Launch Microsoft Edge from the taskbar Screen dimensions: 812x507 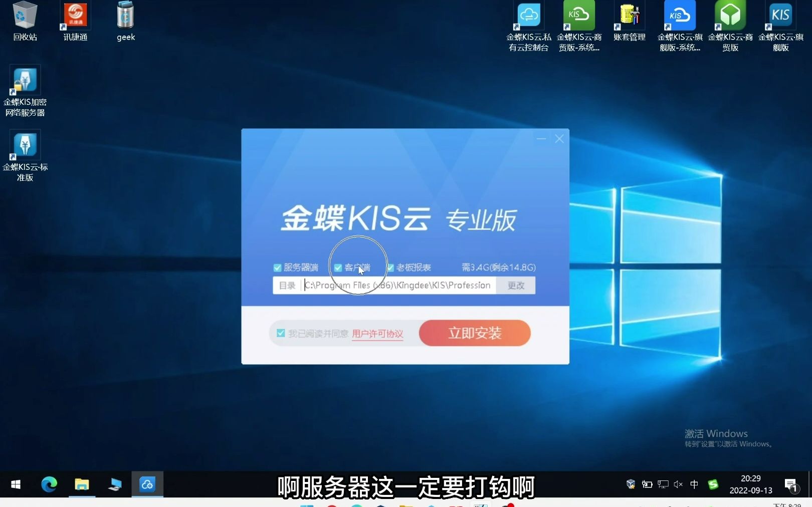click(49, 484)
